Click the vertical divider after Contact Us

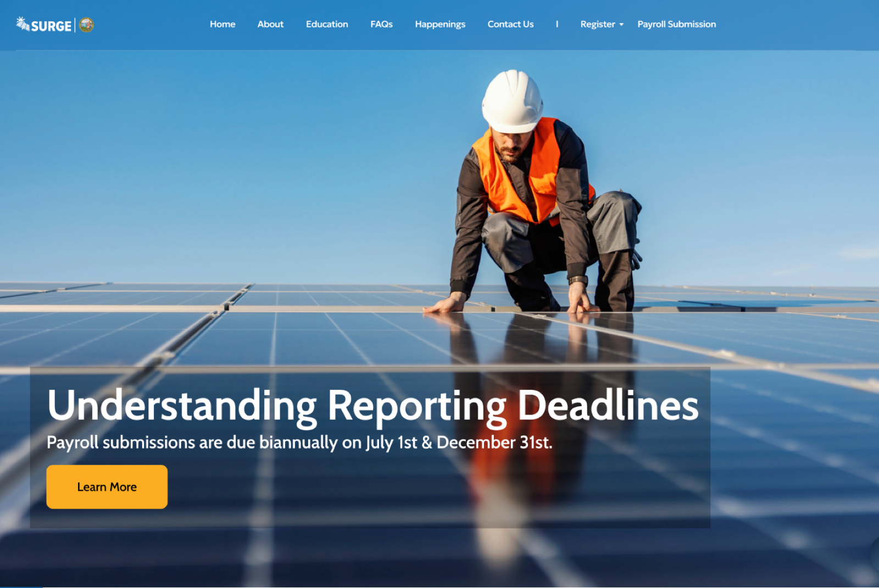tap(557, 24)
